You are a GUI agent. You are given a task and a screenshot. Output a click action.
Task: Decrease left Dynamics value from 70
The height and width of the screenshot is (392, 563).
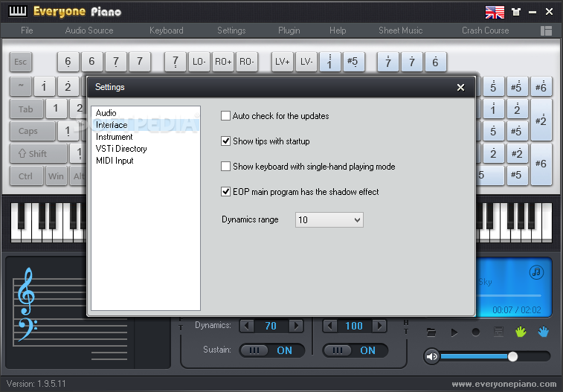(x=247, y=326)
